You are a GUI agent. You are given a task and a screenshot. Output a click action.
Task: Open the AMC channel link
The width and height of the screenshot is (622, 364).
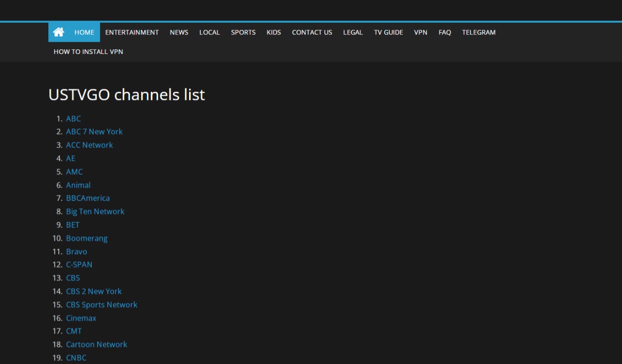pos(74,172)
